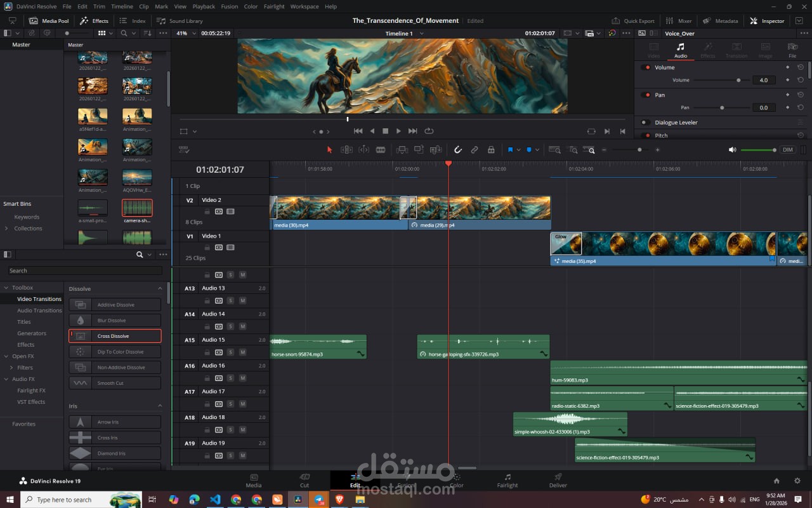Click the Stop button in viewer
This screenshot has height=508, width=812.
coord(385,131)
